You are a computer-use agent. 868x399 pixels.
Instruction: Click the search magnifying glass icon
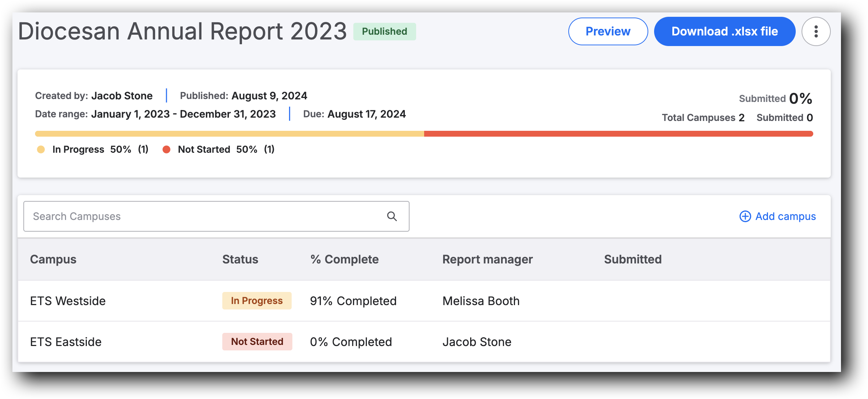[x=392, y=216]
